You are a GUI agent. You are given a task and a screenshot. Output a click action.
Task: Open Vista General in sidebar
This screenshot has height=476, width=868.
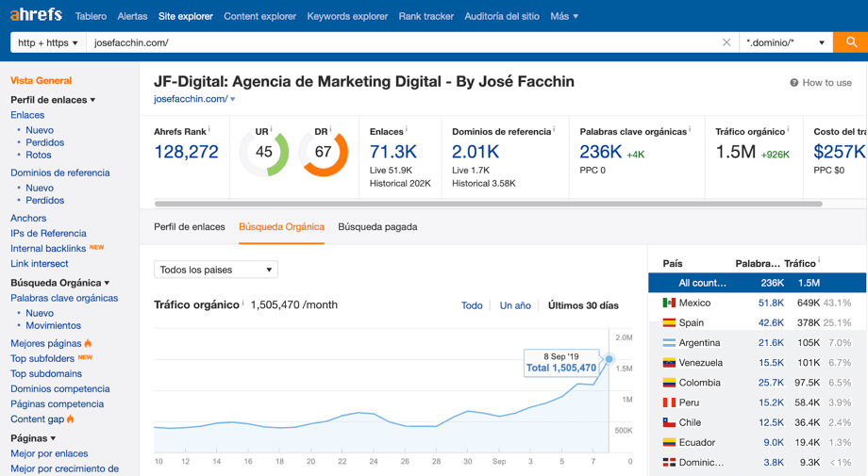pos(41,81)
